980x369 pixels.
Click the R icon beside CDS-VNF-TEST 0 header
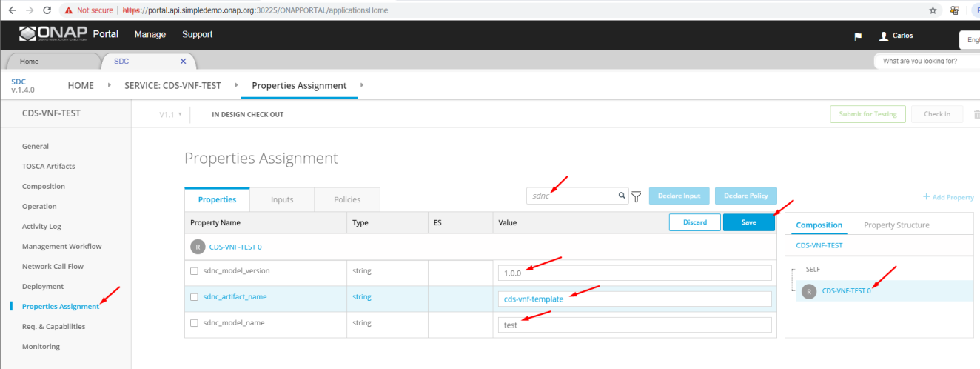coord(198,247)
